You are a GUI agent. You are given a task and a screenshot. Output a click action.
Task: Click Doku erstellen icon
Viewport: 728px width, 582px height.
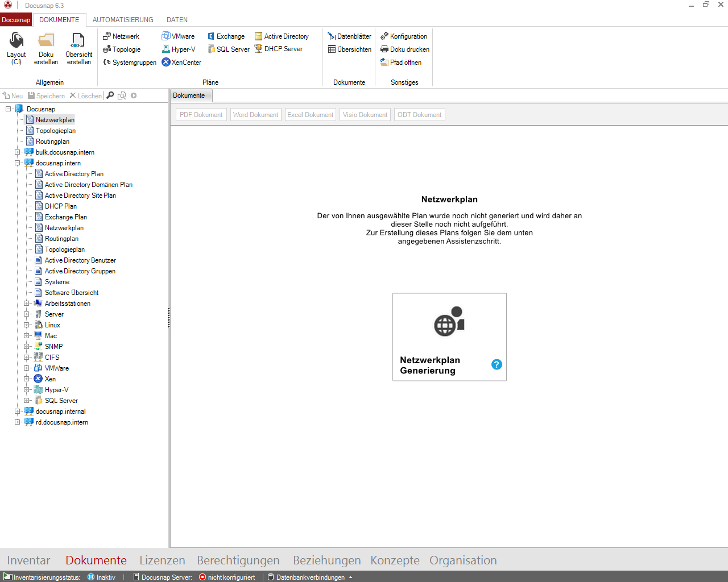click(46, 49)
